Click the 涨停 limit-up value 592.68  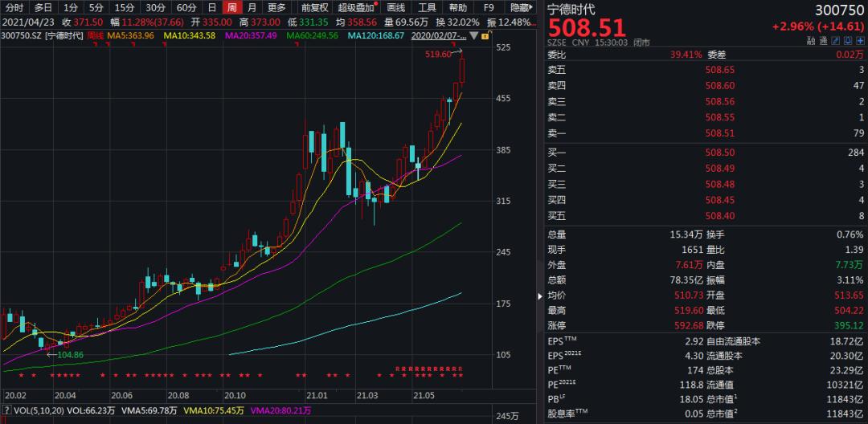[689, 325]
